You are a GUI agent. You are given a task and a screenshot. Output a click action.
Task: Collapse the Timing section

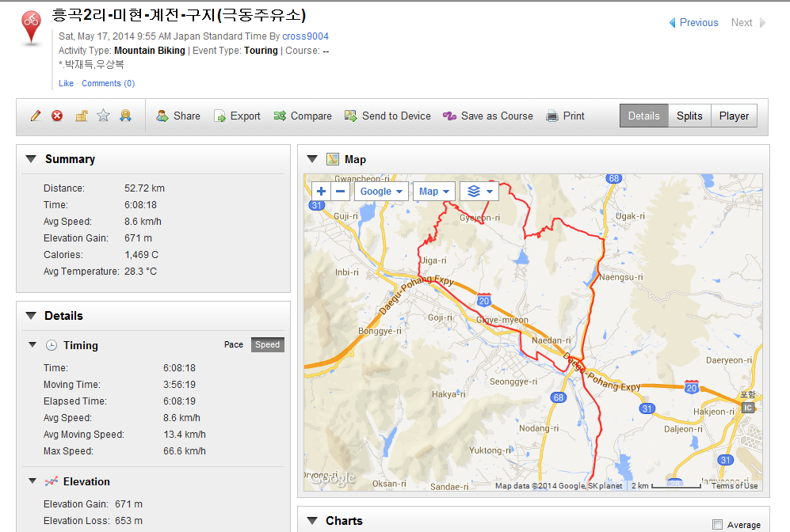tap(32, 344)
